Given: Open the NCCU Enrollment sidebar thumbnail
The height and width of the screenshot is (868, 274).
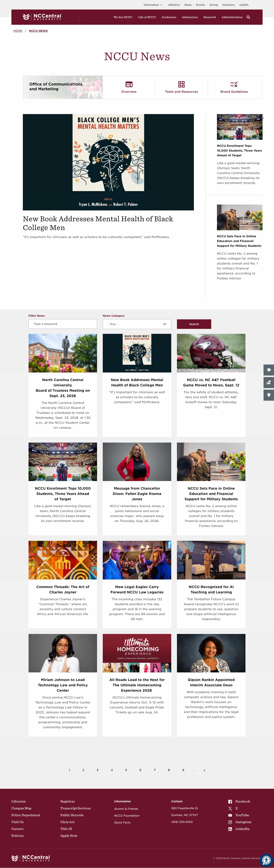Looking at the screenshot, I should (240, 127).
